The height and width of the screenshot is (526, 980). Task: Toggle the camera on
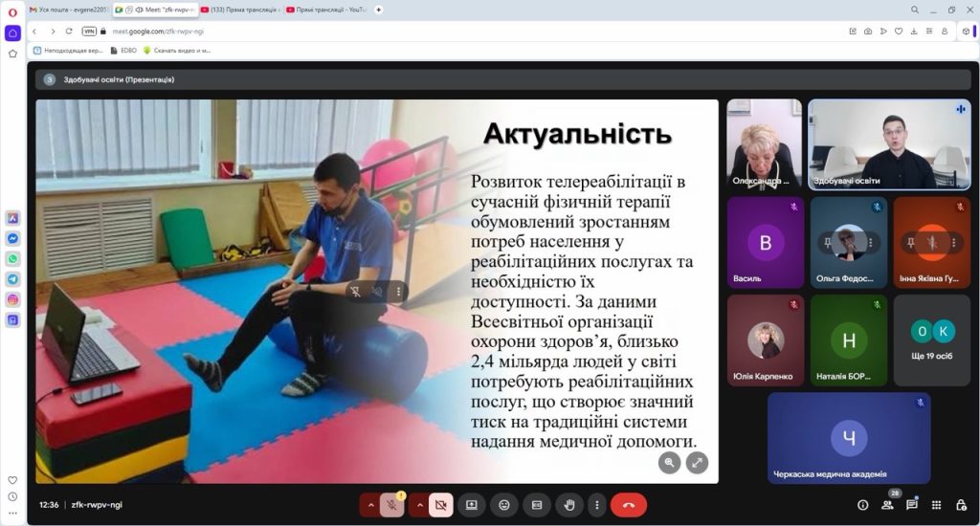(440, 505)
